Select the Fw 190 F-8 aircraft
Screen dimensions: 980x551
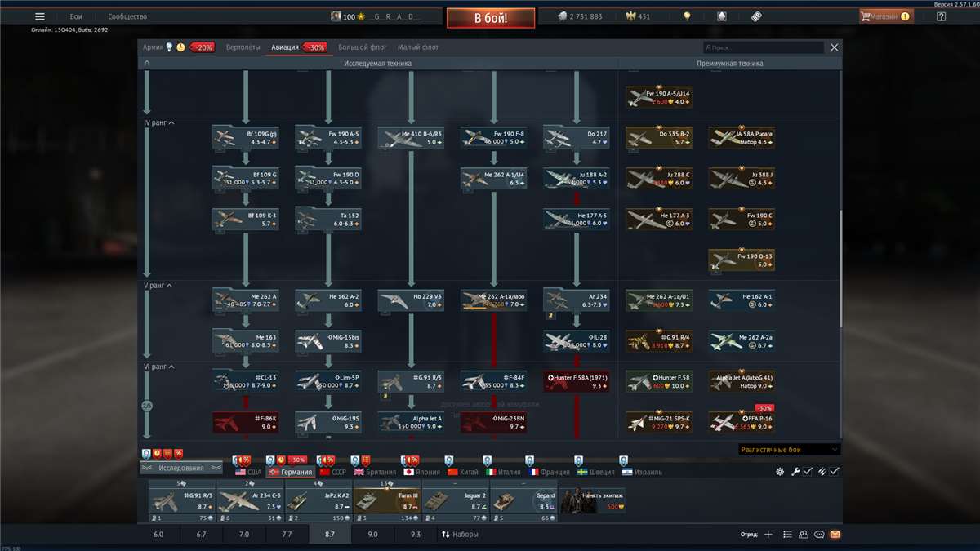[493, 137]
